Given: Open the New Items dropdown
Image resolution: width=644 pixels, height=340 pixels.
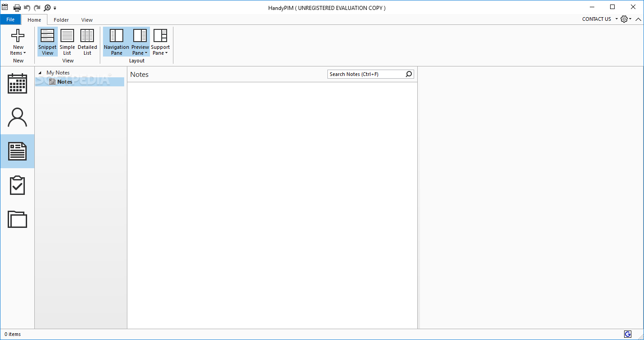Looking at the screenshot, I should pos(18,42).
